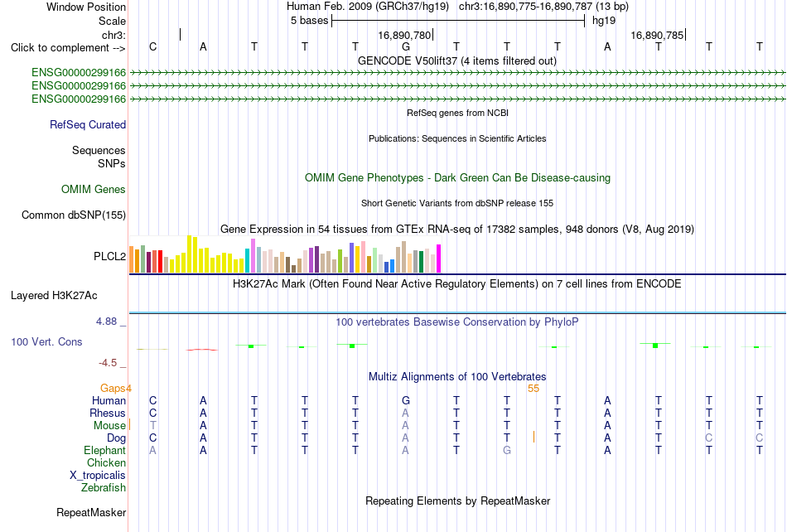
Task: Click the SNPs track label
Action: pyautogui.click(x=112, y=163)
